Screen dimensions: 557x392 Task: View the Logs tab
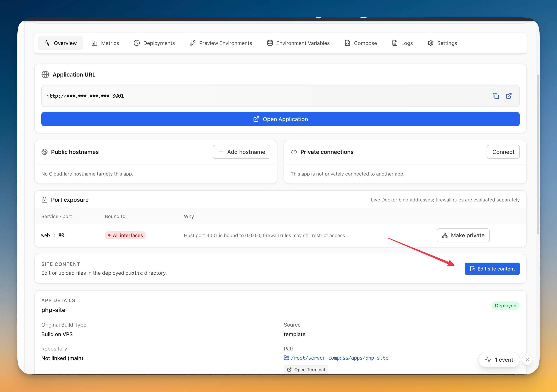coord(402,43)
